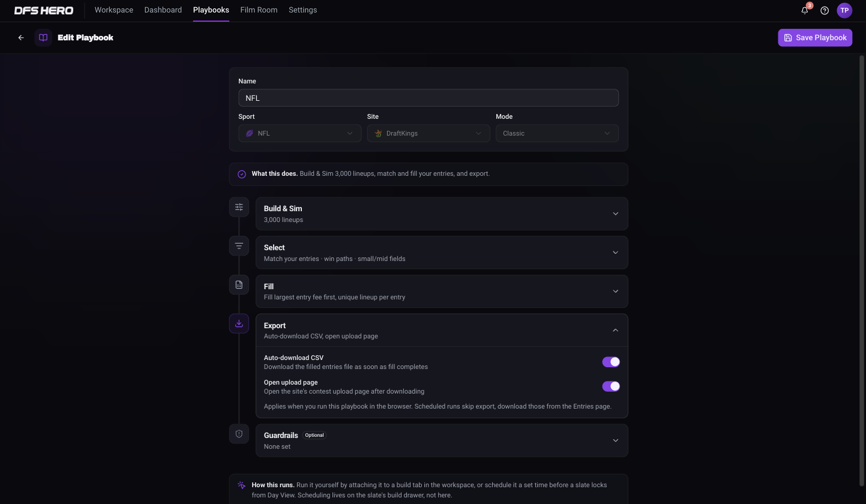The image size is (866, 504).
Task: Open the notifications bell
Action: [x=805, y=10]
